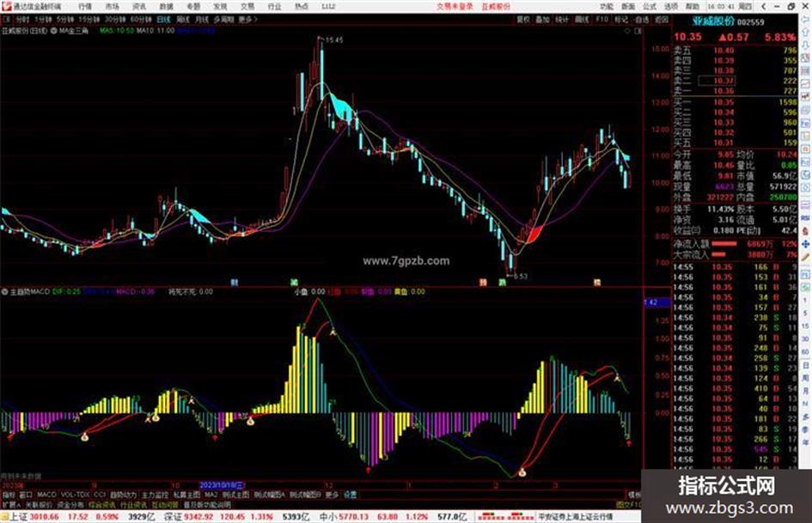Click the red up arrow marker at MACD far right
Image resolution: width=812 pixels, height=523 pixels.
click(x=629, y=443)
